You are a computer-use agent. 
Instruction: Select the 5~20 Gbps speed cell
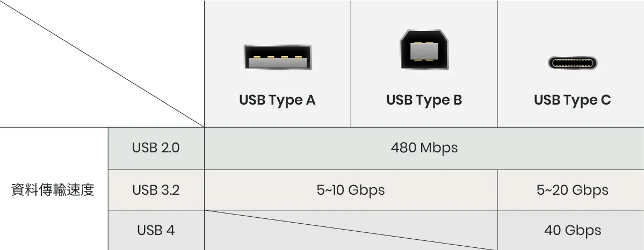[572, 190]
